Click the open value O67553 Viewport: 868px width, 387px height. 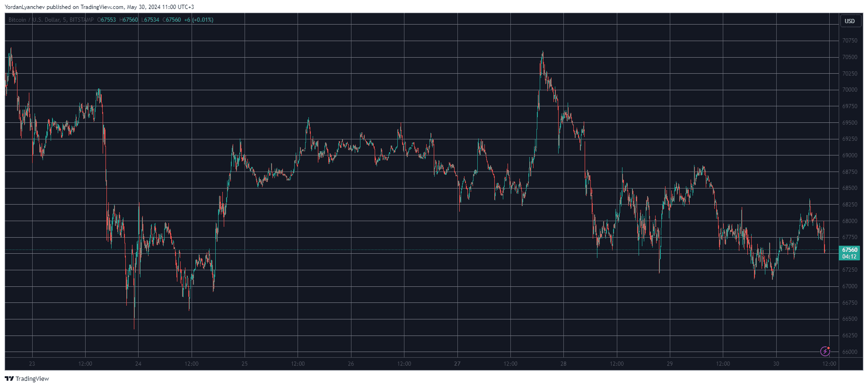[106, 20]
